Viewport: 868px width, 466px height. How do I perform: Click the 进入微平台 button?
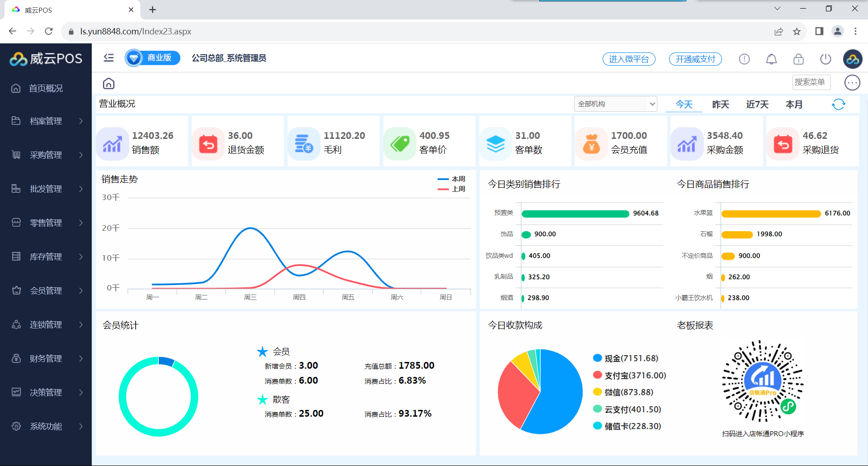629,59
